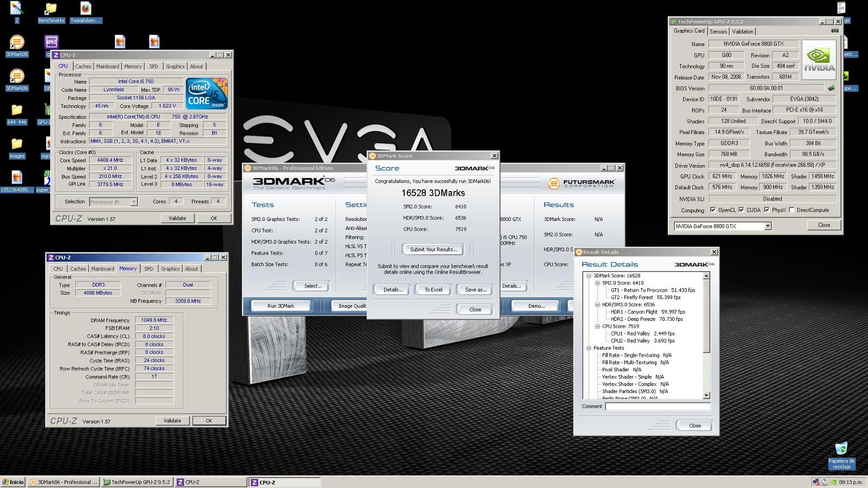Screen dimensions: 868x488
Task: Open the SPD tab in top CPU-Z
Action: coord(154,66)
